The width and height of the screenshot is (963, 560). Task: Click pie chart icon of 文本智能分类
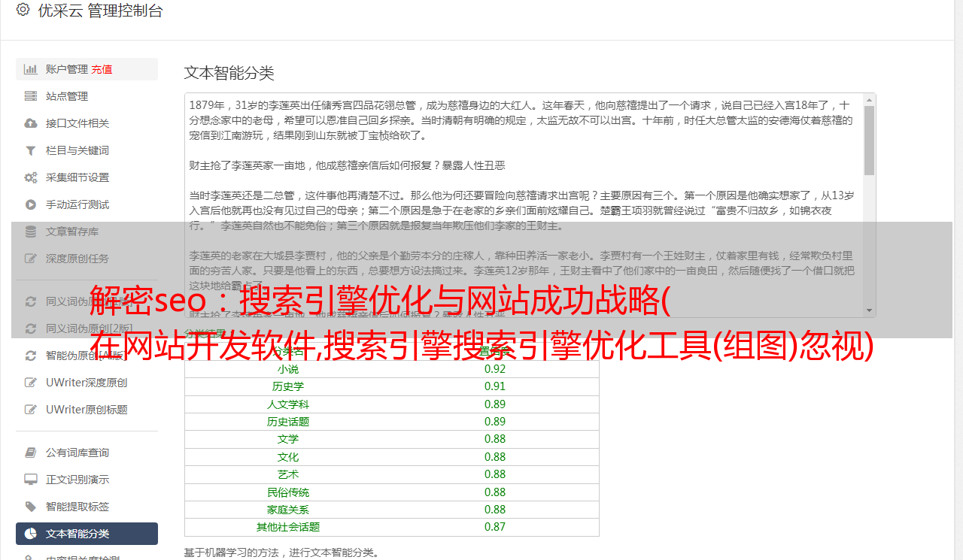pos(31,534)
